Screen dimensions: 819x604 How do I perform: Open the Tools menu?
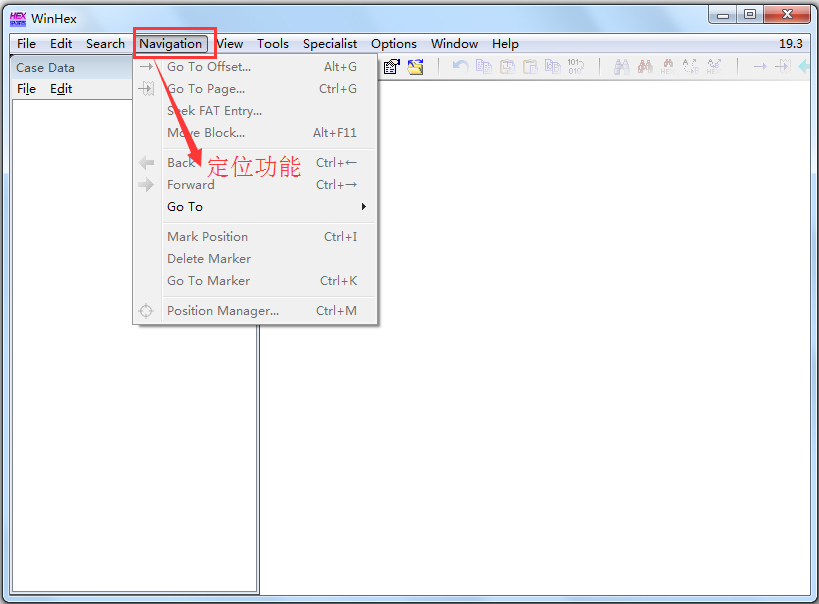click(x=273, y=44)
